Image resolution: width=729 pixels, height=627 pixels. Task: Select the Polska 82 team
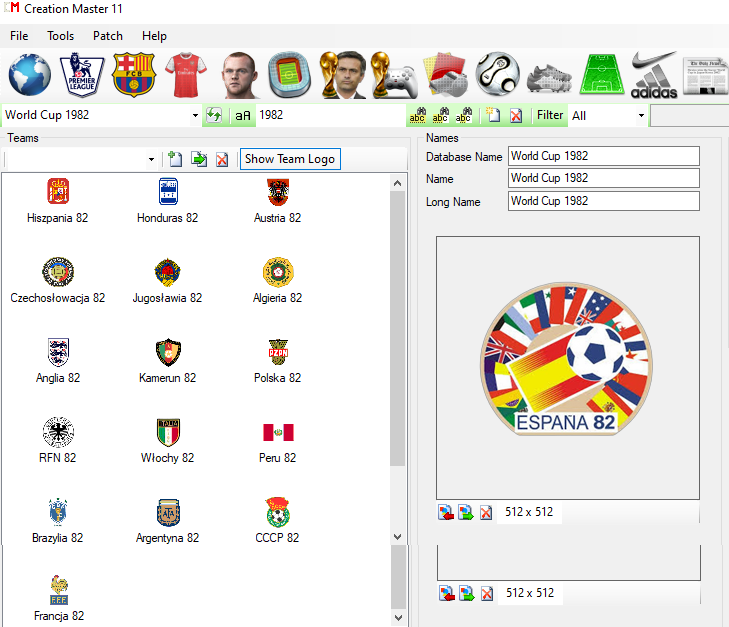278,361
